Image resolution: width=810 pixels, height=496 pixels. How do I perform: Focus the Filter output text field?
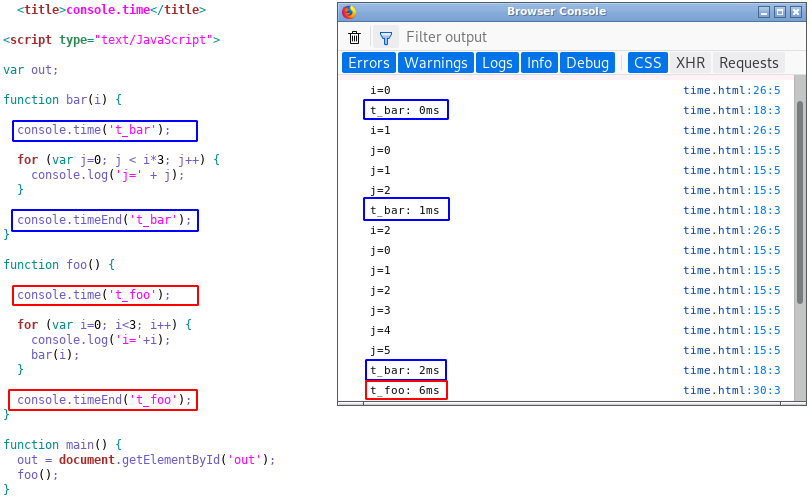coord(590,37)
